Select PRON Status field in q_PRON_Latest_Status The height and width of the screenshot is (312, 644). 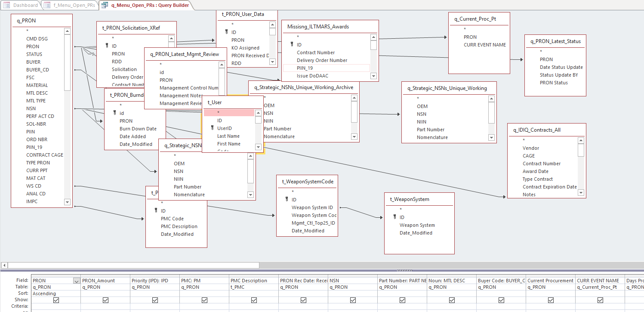coord(554,83)
